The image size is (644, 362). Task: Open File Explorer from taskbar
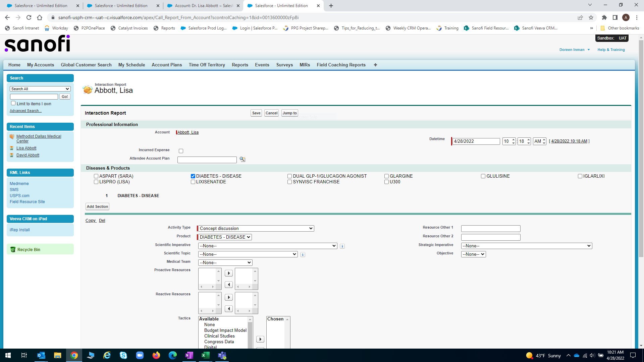pos(57,355)
